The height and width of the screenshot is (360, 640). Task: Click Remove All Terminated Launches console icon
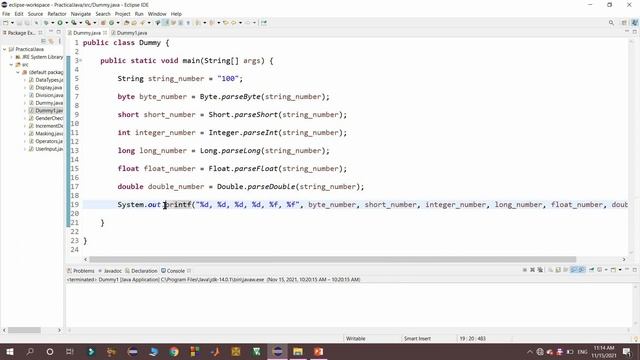coord(540,270)
